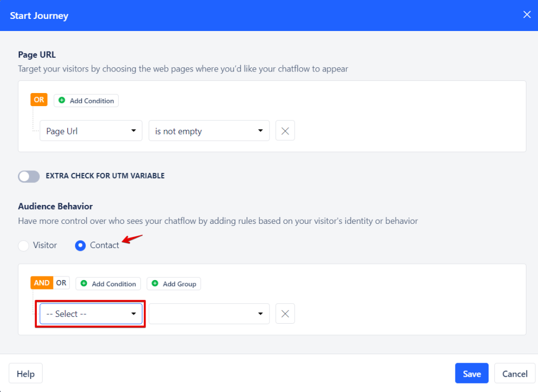538x392 pixels.
Task: Save the Start Journey settings
Action: [x=471, y=373]
